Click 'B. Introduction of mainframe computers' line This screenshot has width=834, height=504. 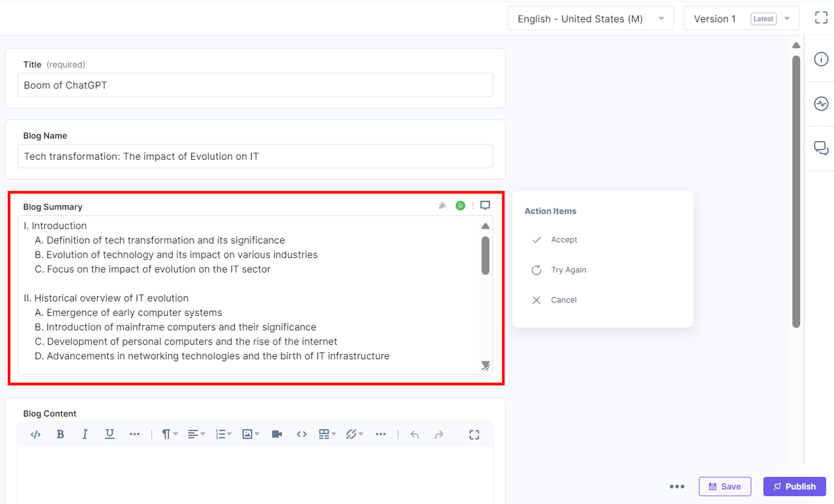click(175, 327)
